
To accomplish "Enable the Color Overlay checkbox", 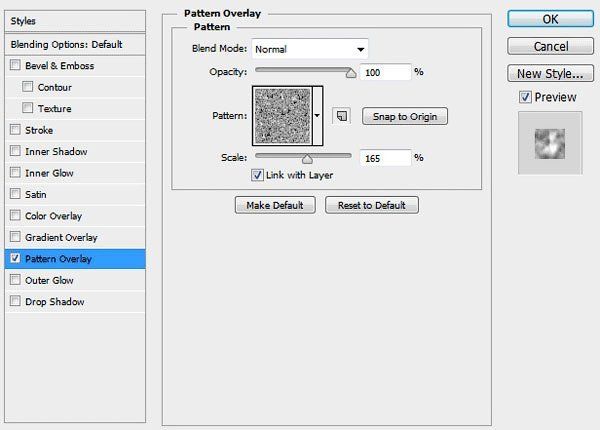I will (x=15, y=215).
